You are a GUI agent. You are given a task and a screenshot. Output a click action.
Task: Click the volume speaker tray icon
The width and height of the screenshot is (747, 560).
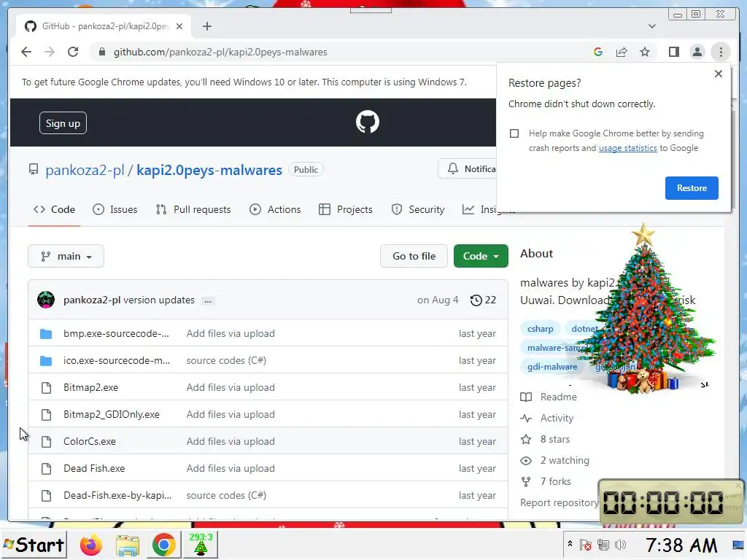click(620, 545)
